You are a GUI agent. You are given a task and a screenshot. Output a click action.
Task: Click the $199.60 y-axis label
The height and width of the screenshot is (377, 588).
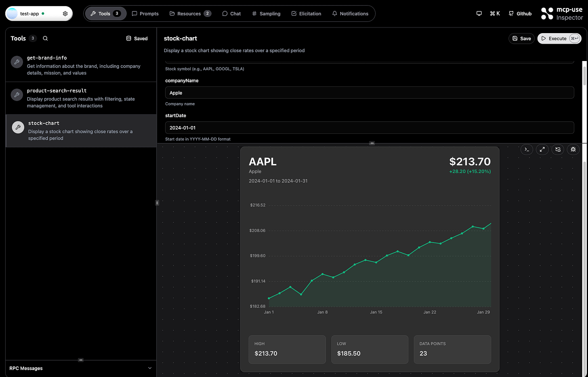[258, 256]
